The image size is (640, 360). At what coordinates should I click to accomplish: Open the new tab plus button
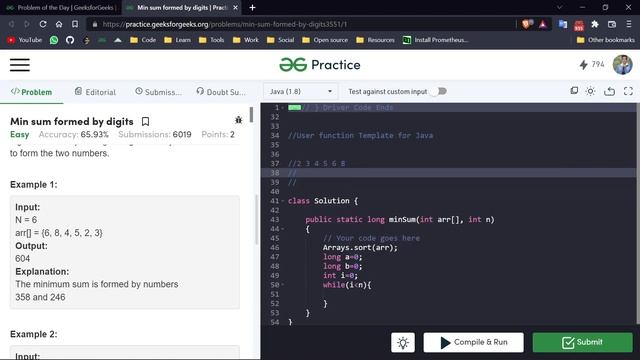click(252, 7)
